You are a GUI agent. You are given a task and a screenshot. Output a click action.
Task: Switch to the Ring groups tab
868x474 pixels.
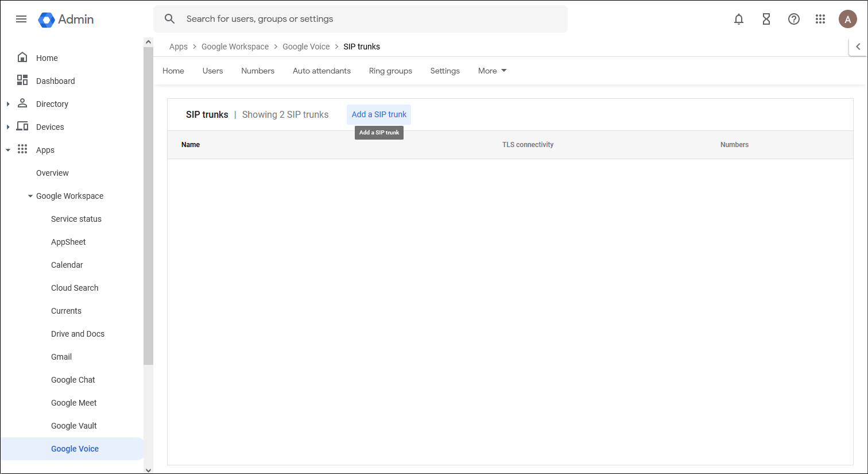click(x=390, y=71)
